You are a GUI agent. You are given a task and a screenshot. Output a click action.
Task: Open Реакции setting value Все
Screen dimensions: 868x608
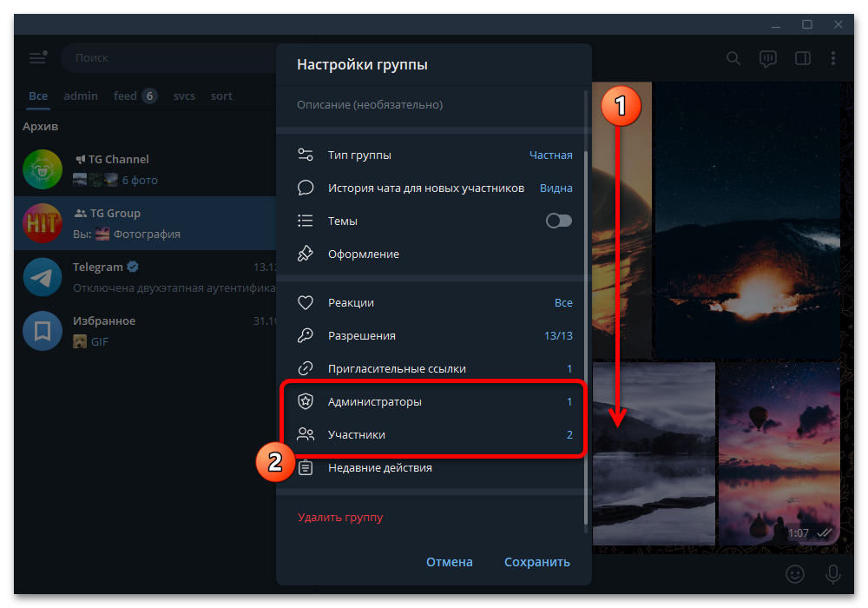point(563,303)
